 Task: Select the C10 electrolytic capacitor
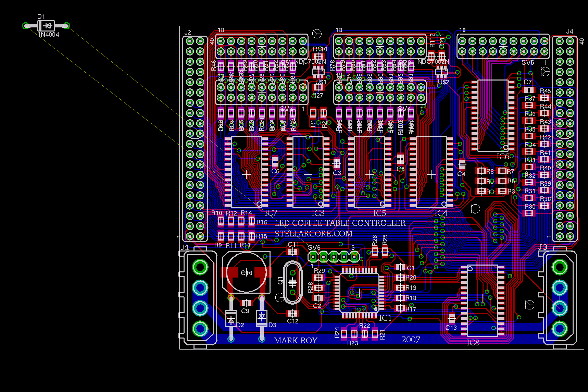point(247,273)
